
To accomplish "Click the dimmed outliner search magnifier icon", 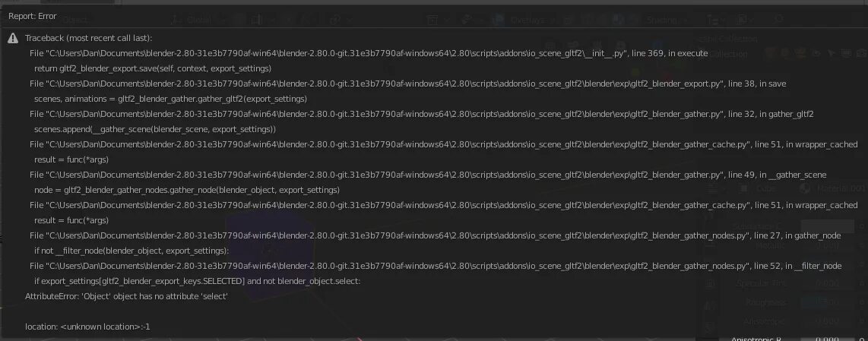I will [x=779, y=20].
